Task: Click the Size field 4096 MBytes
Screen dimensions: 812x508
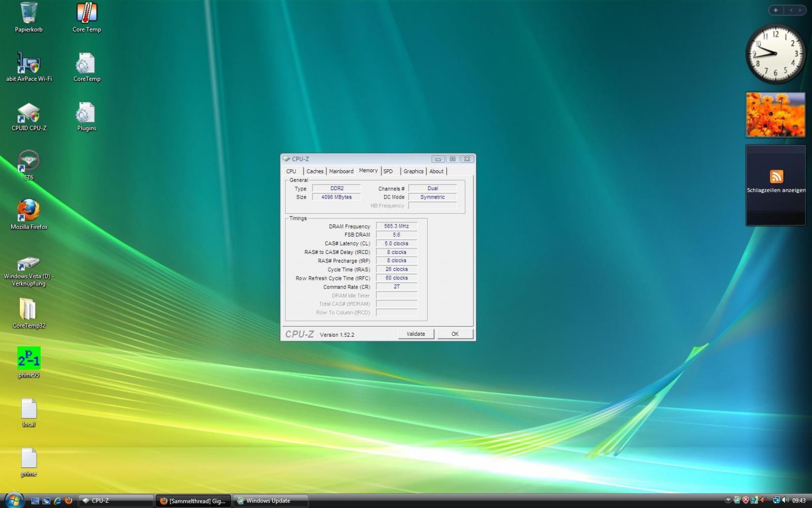Action: click(x=336, y=197)
